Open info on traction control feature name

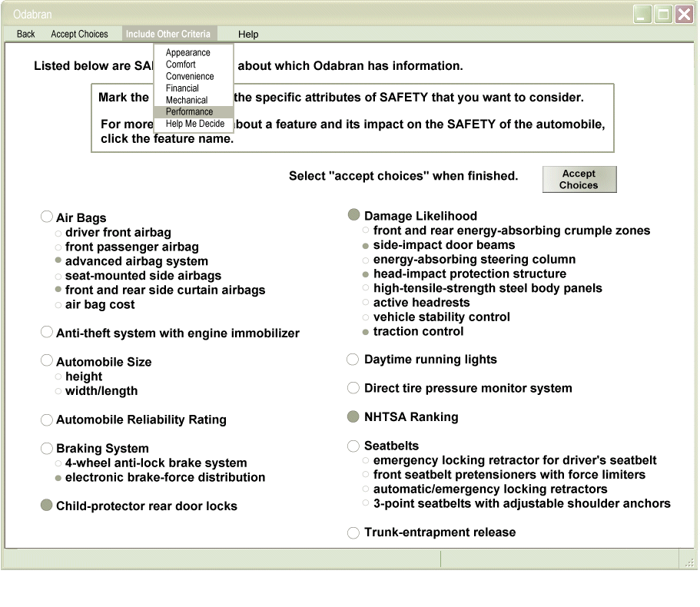418,332
